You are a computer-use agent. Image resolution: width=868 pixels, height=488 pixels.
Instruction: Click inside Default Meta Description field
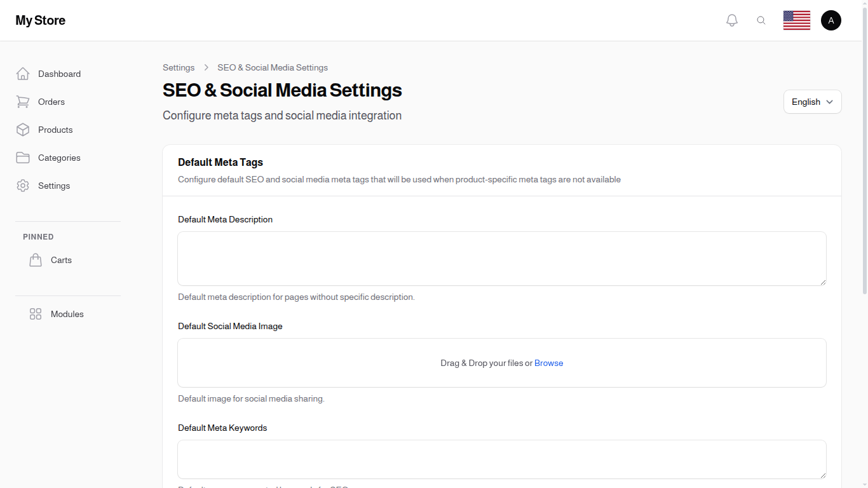point(502,259)
